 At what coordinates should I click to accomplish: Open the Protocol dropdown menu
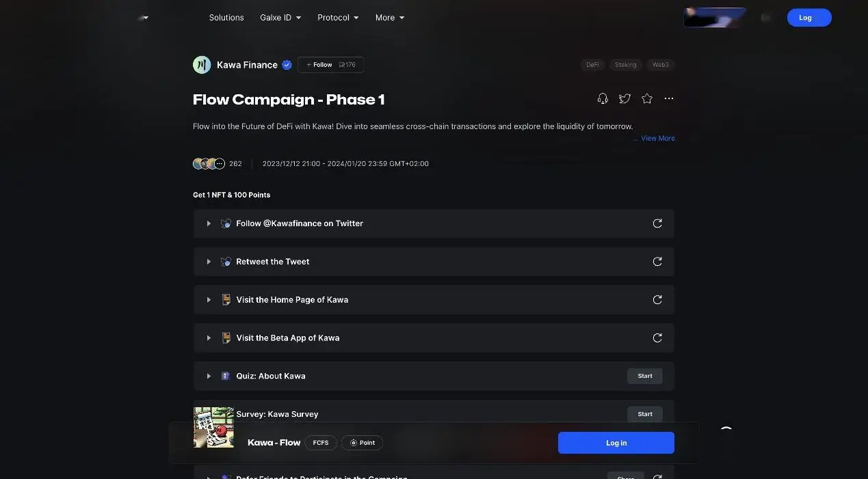(x=338, y=18)
